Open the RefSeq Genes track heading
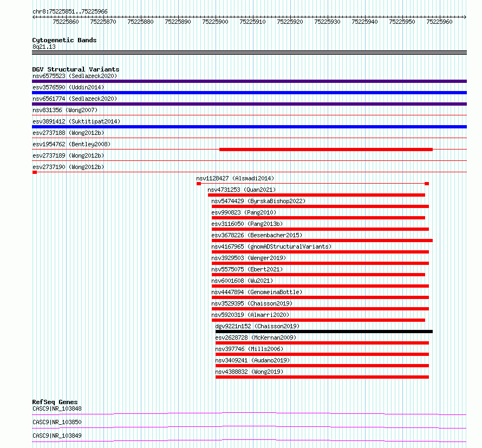The image size is (482, 448). coord(55,402)
